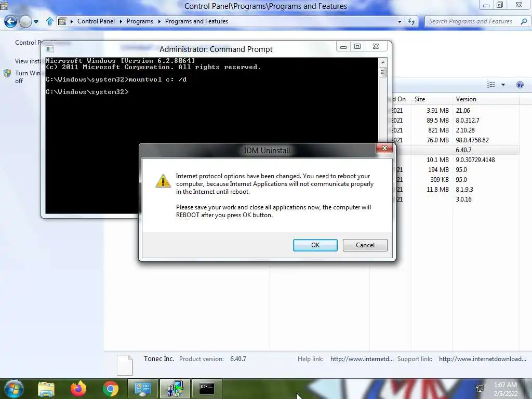Screen dimensions: 532x399
Task: Sort by Installed On column header
Action: click(x=398, y=99)
